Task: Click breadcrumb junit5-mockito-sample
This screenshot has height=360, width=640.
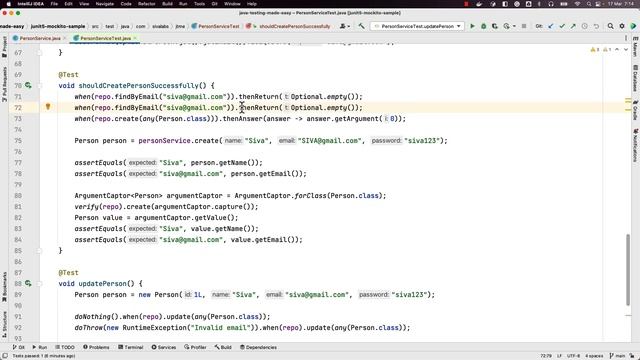Action: (58, 26)
